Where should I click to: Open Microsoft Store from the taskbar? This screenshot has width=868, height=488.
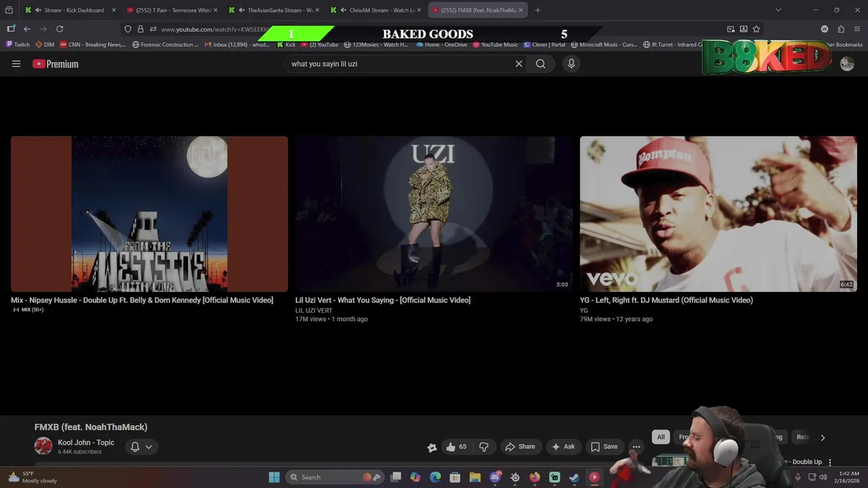coord(455,477)
